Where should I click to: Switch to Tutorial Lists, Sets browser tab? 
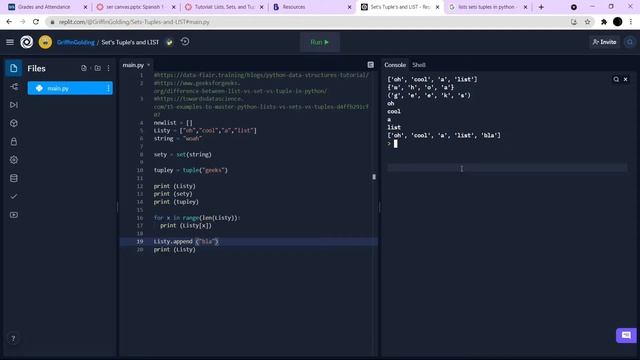coord(224,7)
